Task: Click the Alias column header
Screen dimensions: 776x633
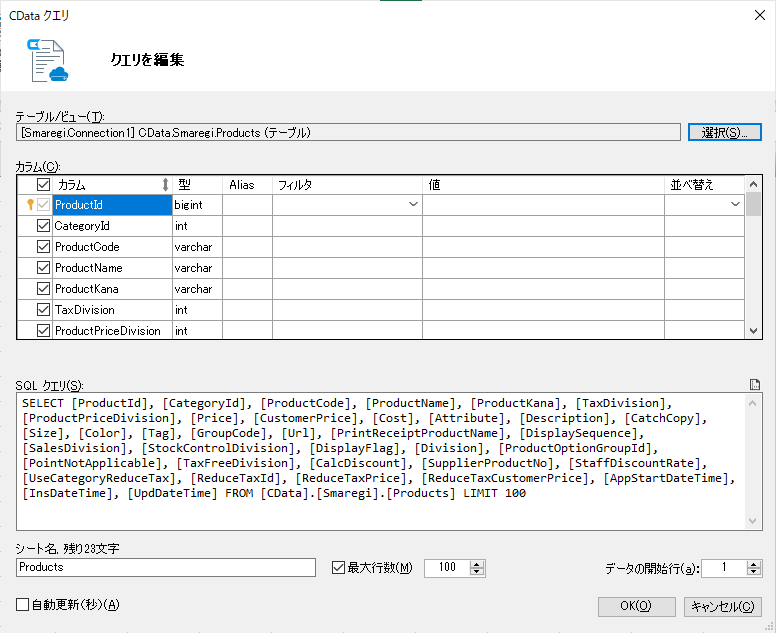Action: tap(247, 185)
